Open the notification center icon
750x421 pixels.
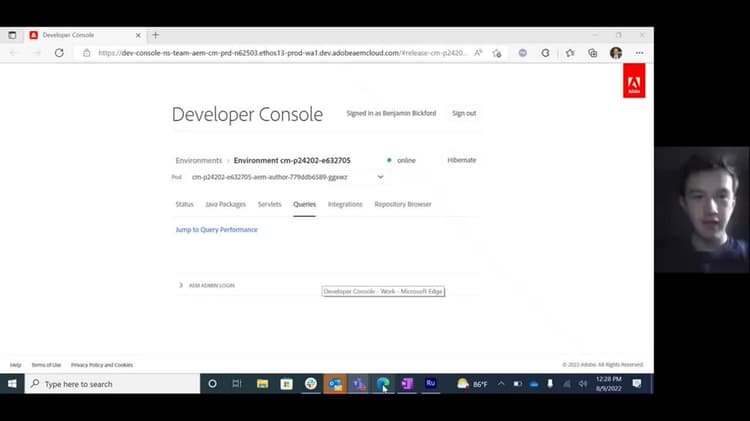(637, 384)
